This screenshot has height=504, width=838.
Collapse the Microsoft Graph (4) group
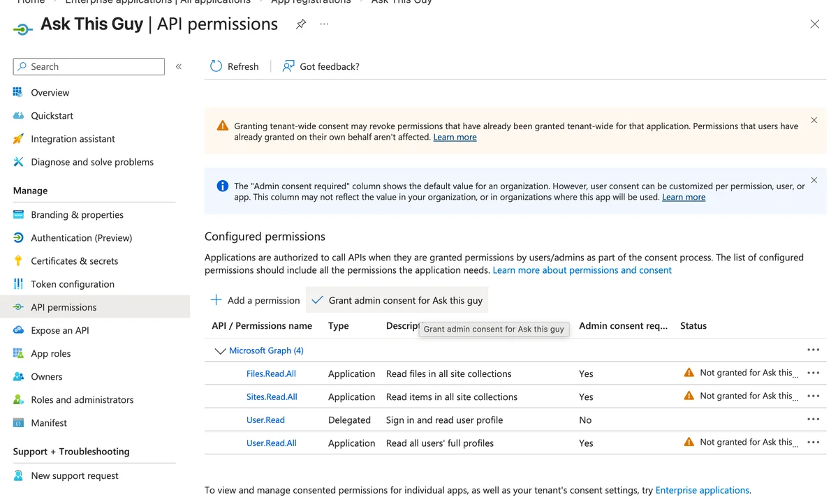[x=220, y=350]
